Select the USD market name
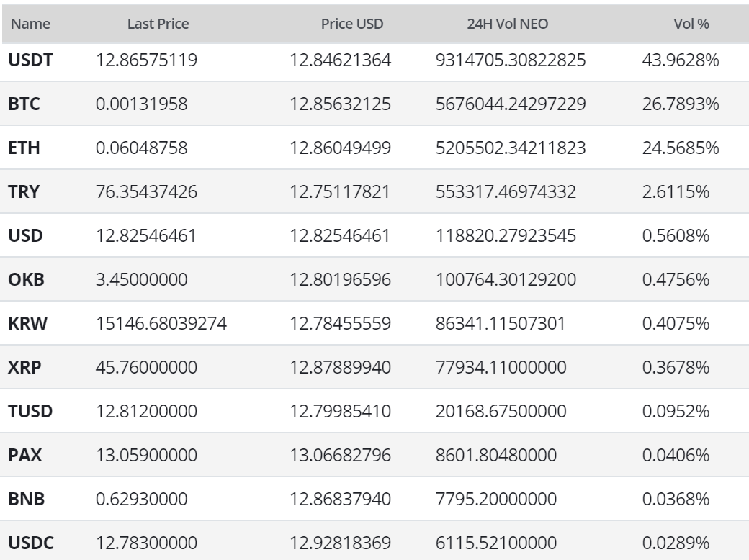 coord(25,236)
